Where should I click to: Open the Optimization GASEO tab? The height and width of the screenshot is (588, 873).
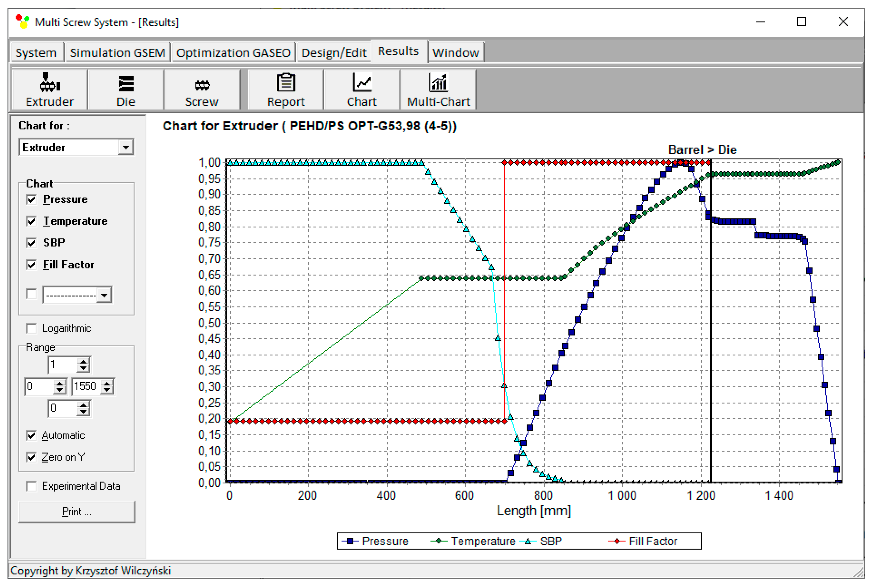pos(233,52)
